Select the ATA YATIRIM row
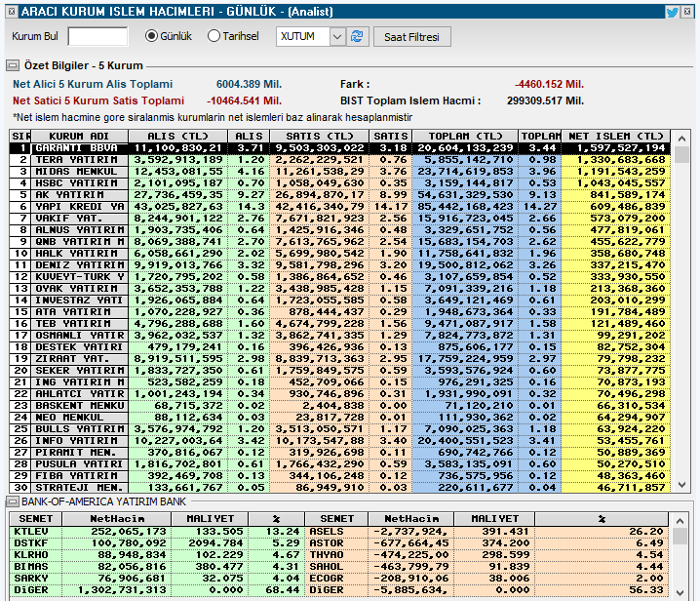The height and width of the screenshot is (601, 700). tap(339, 312)
